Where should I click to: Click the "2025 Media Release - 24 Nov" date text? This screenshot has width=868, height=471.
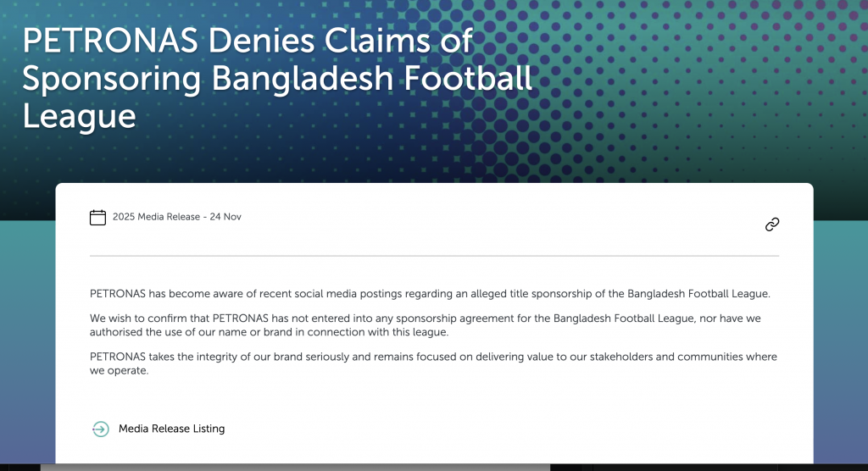click(176, 217)
